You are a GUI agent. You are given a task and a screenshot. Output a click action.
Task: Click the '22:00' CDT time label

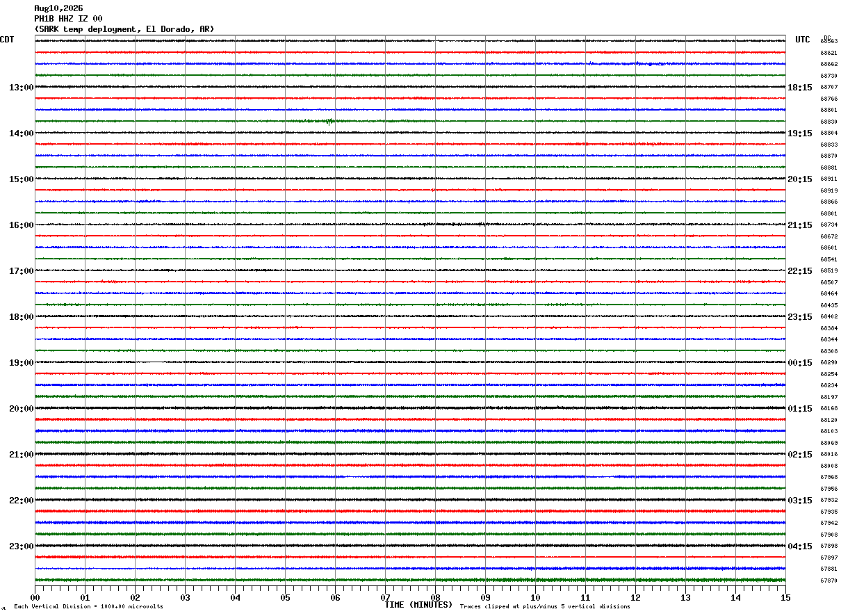[x=22, y=501]
